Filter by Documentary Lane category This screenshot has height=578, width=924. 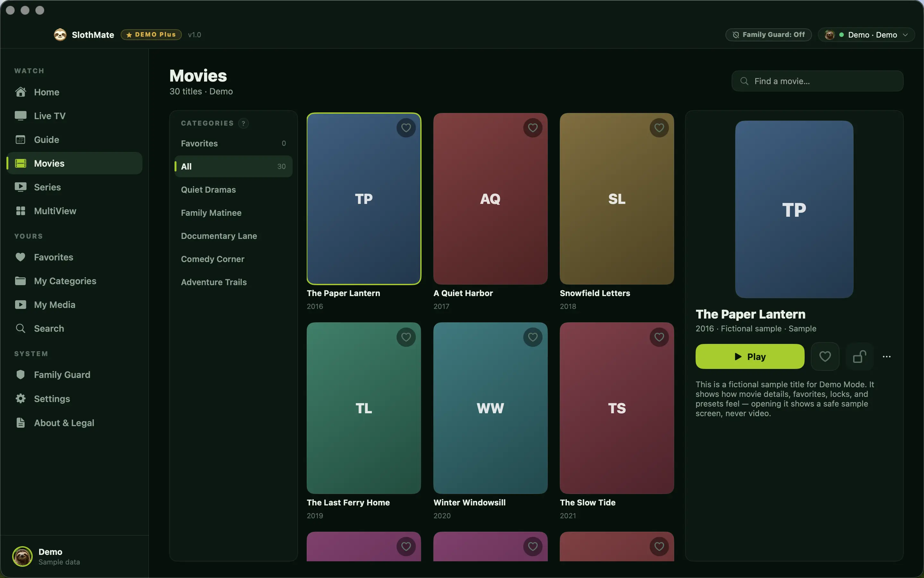pos(233,236)
